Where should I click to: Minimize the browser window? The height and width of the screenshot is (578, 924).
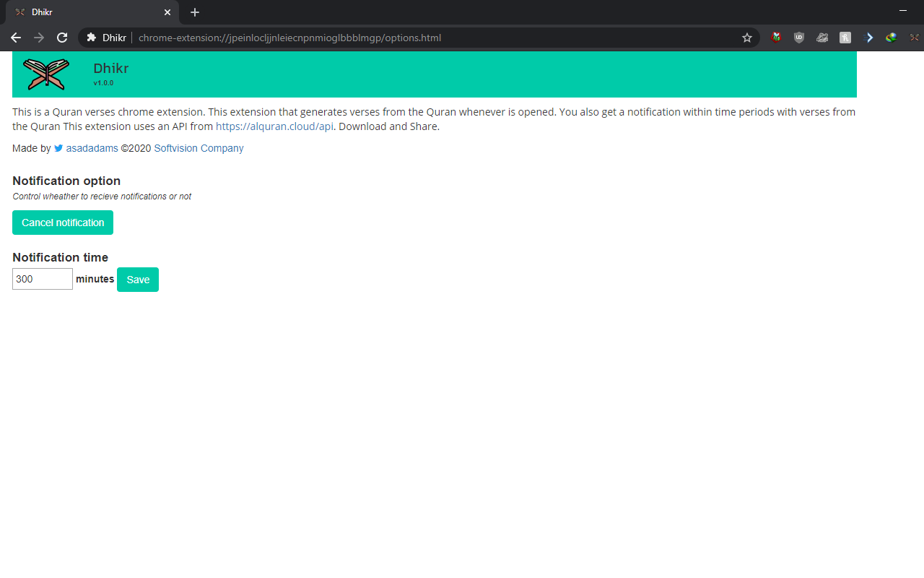click(x=903, y=11)
